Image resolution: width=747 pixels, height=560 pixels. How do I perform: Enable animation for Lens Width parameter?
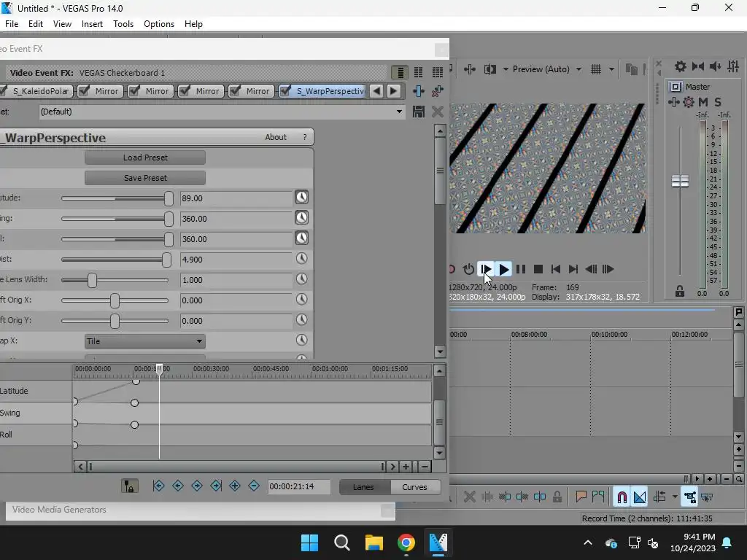(x=301, y=279)
